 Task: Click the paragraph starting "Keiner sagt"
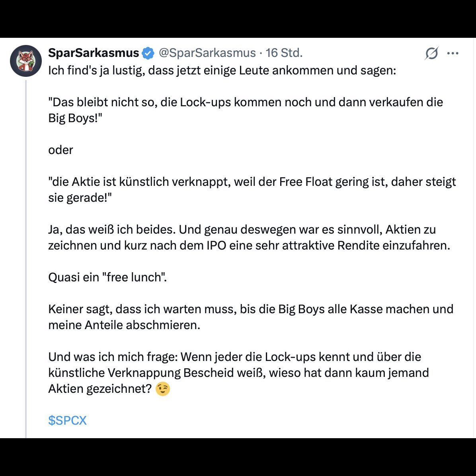pyautogui.click(x=251, y=317)
